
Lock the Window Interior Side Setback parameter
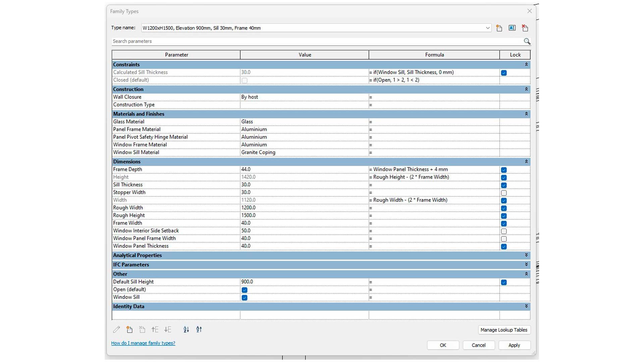click(504, 231)
